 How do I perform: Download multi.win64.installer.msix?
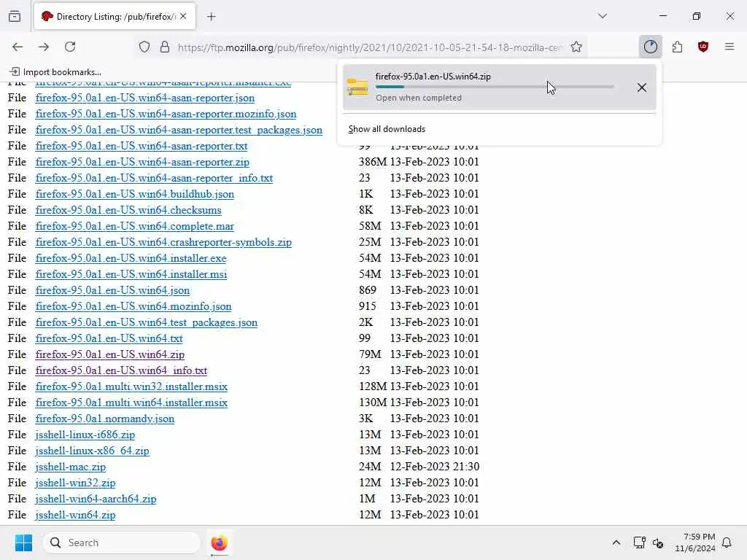coord(131,402)
